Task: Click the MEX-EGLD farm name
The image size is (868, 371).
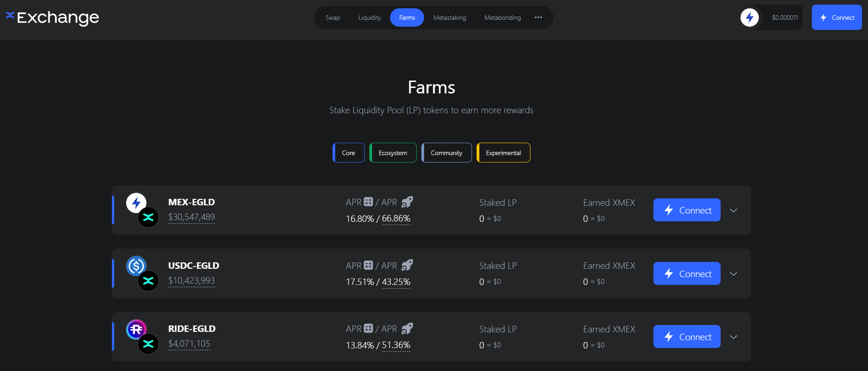Action: click(192, 202)
